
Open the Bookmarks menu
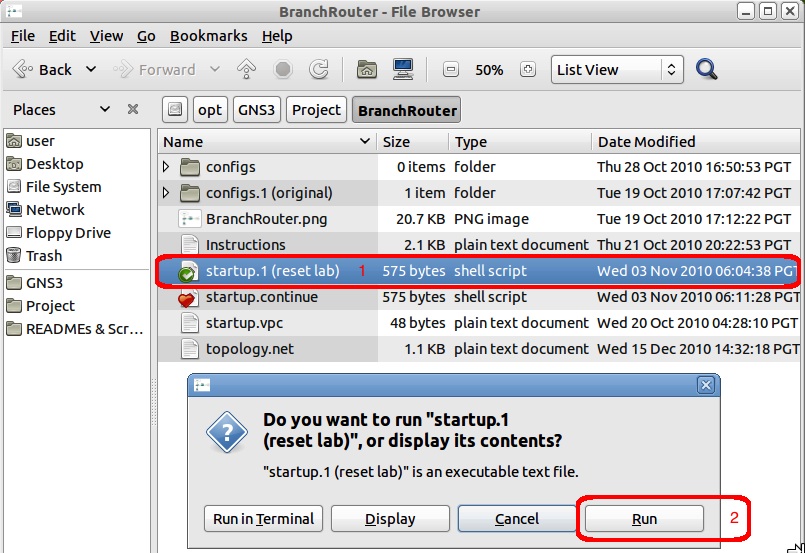coord(208,36)
